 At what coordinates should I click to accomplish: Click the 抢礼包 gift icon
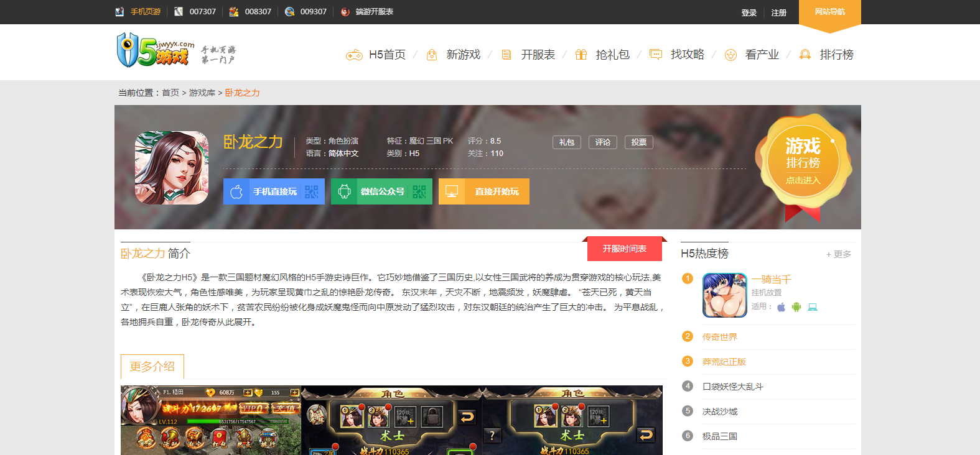coord(581,55)
